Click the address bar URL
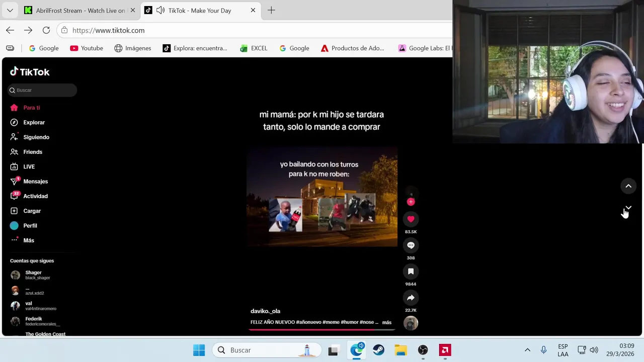This screenshot has height=362, width=644. (x=108, y=30)
